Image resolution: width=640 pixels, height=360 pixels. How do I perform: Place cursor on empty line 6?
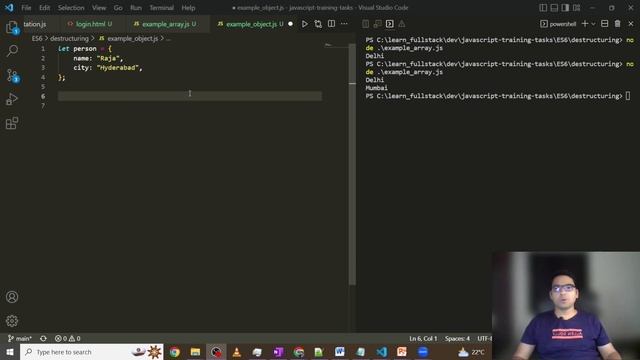[x=190, y=96]
